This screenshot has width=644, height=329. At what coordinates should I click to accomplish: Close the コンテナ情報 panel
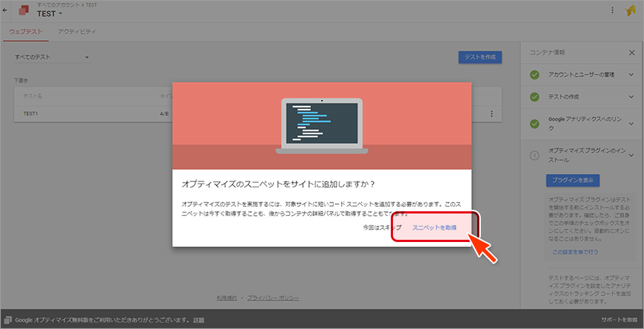tap(632, 53)
